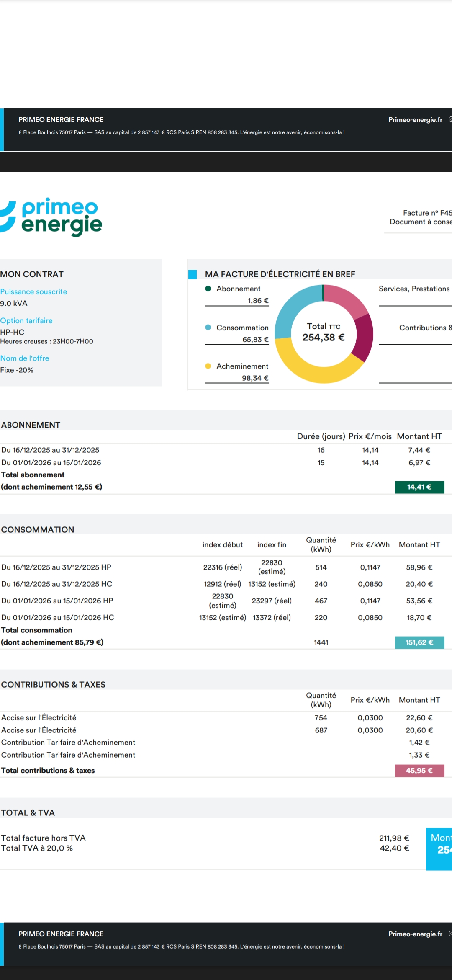Select the '7,44 €' subscription amount
This screenshot has height=980, width=452.
pos(419,450)
